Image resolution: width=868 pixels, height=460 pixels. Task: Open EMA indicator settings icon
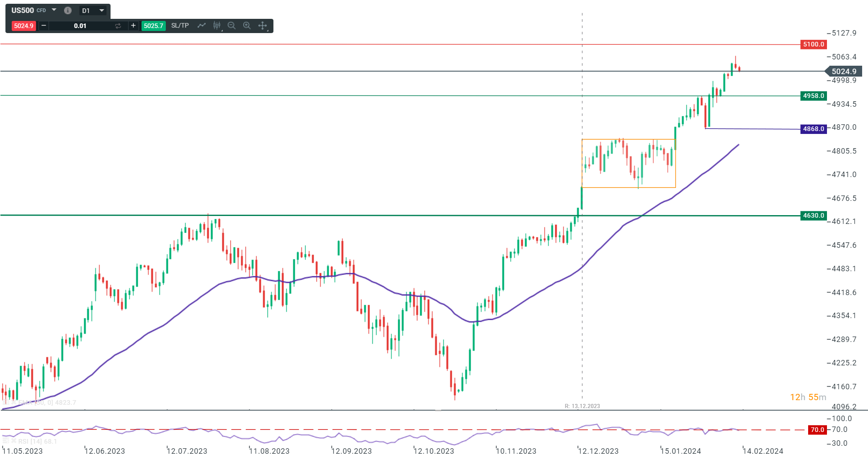tap(6, 402)
